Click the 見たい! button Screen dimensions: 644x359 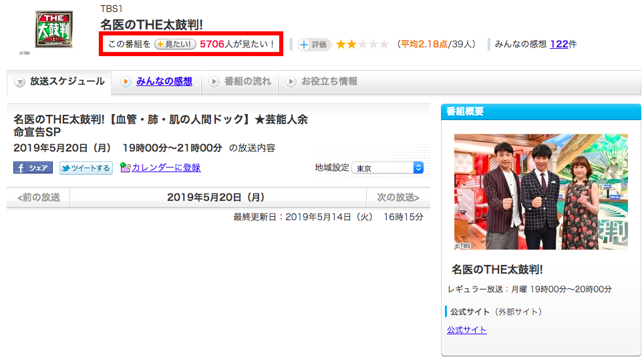[x=175, y=44]
